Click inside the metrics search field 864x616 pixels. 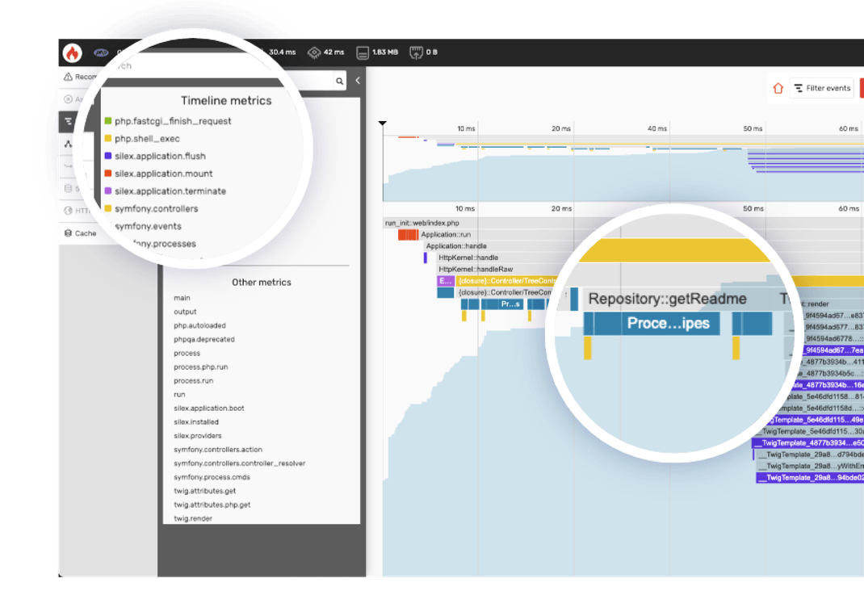[x=220, y=65]
